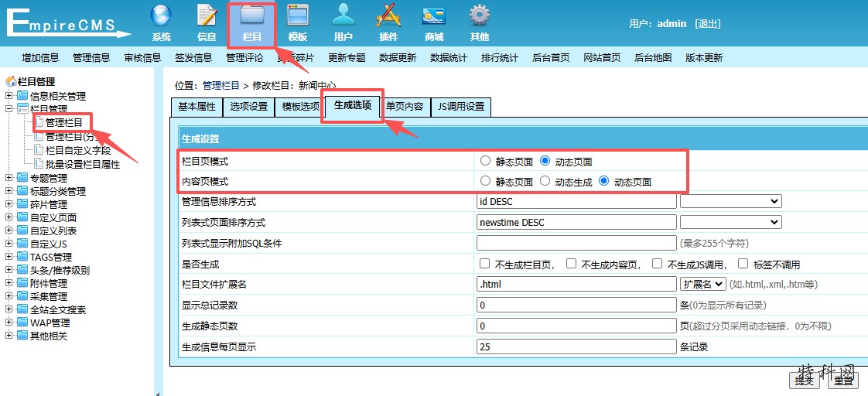Click folder icon beside 碎片管理
The height and width of the screenshot is (396, 868).
pyautogui.click(x=22, y=205)
